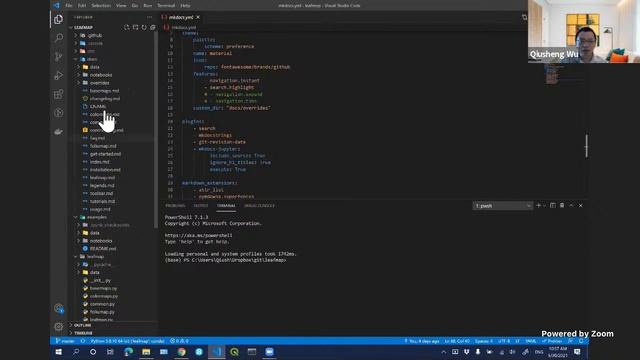
Task: Click the mkdocs.yml breadcrumb
Action: 184,27
